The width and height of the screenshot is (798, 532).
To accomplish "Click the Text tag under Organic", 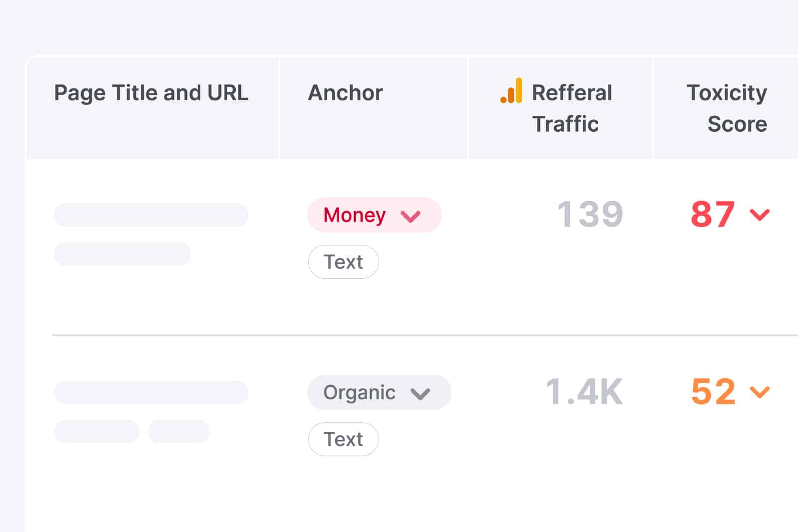I will (343, 439).
